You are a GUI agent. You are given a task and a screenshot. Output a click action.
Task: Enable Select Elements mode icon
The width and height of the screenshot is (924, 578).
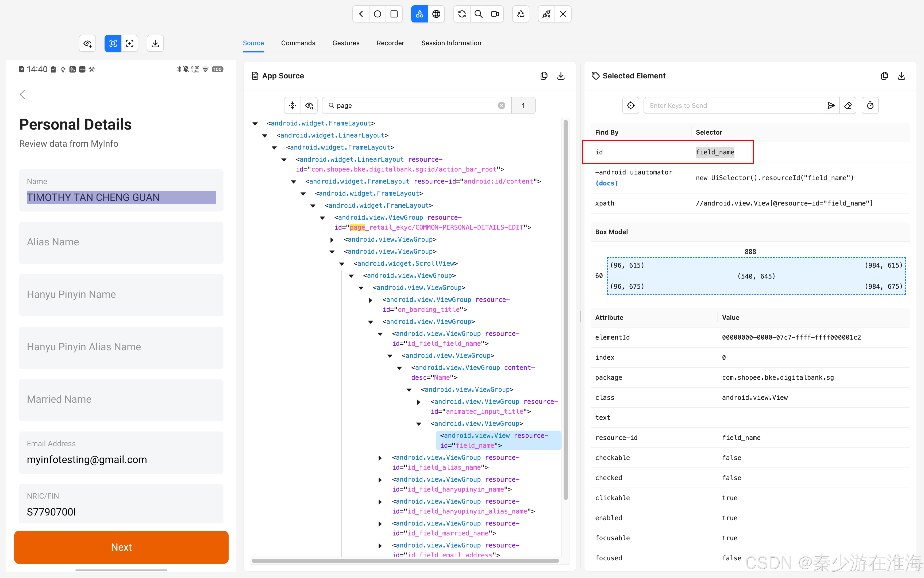click(113, 44)
